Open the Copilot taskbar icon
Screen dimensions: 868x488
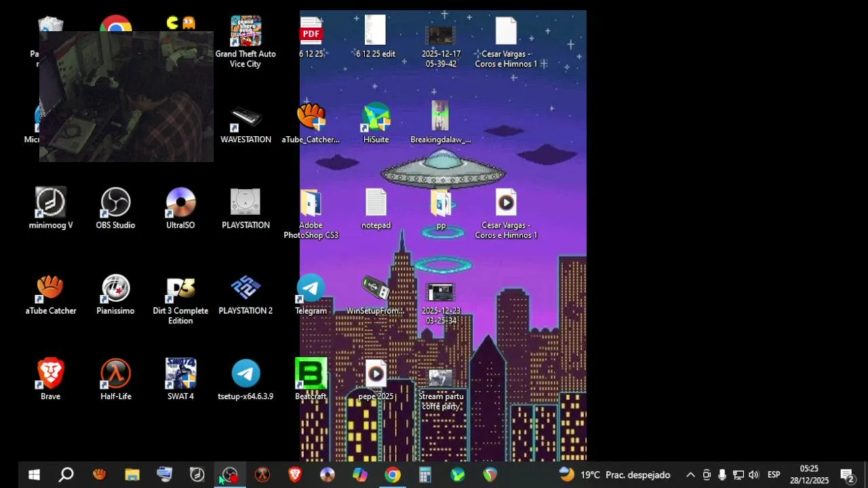[359, 475]
